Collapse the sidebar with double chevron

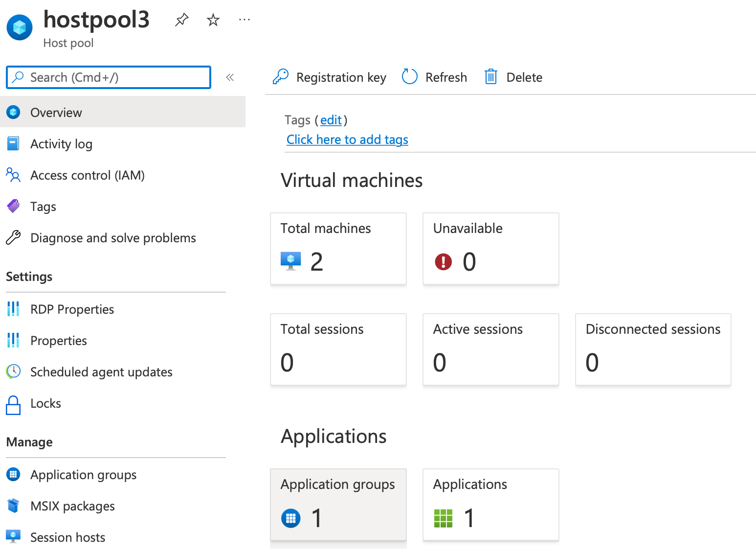(x=230, y=77)
